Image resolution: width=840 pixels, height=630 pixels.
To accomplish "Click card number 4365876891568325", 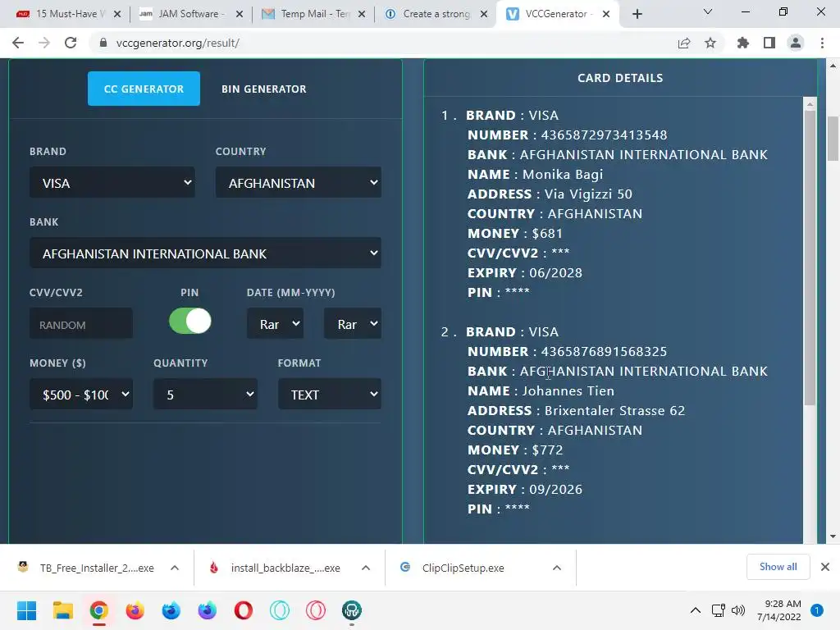I will 604,351.
